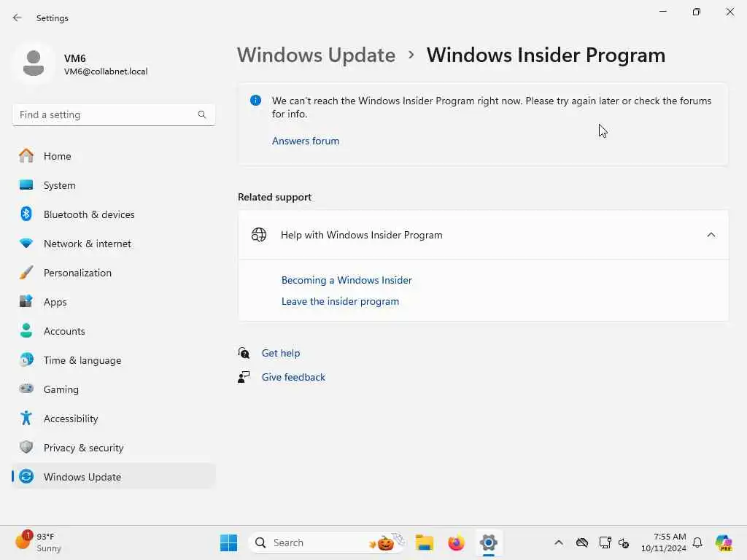747x560 pixels.
Task: Click the magnifier icon in Find a setting
Action: pos(202,114)
